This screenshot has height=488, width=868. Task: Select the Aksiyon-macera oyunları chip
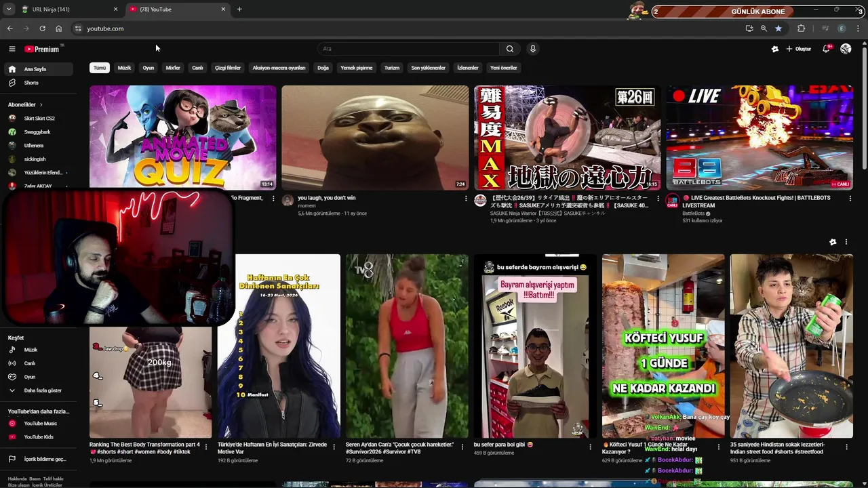pyautogui.click(x=279, y=68)
